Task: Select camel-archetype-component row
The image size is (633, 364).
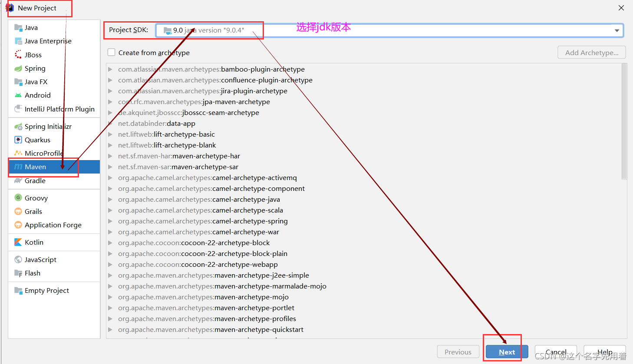Action: pyautogui.click(x=364, y=188)
